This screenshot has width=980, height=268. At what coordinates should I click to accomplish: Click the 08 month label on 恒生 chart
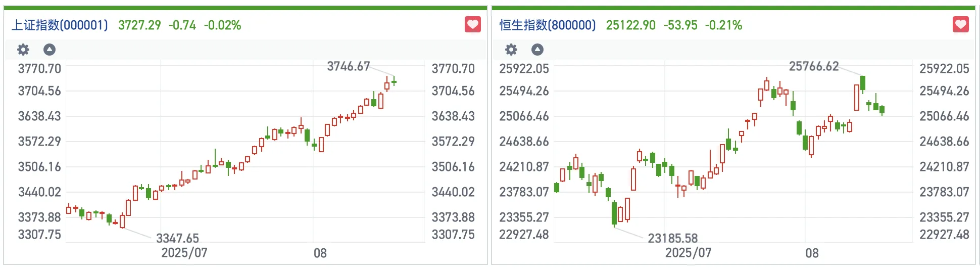pyautogui.click(x=812, y=253)
